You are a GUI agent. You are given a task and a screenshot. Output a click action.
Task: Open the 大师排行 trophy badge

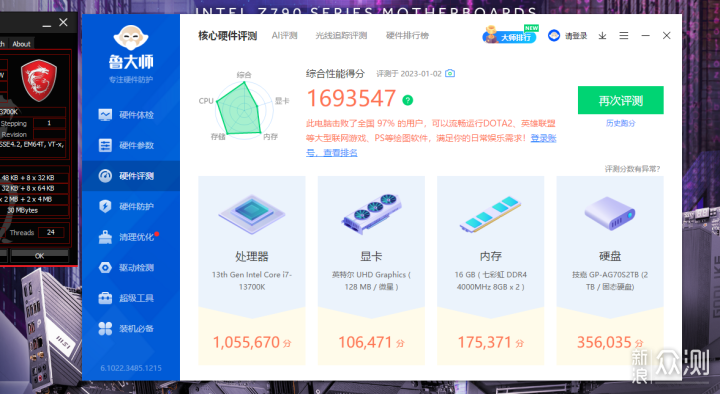point(510,35)
